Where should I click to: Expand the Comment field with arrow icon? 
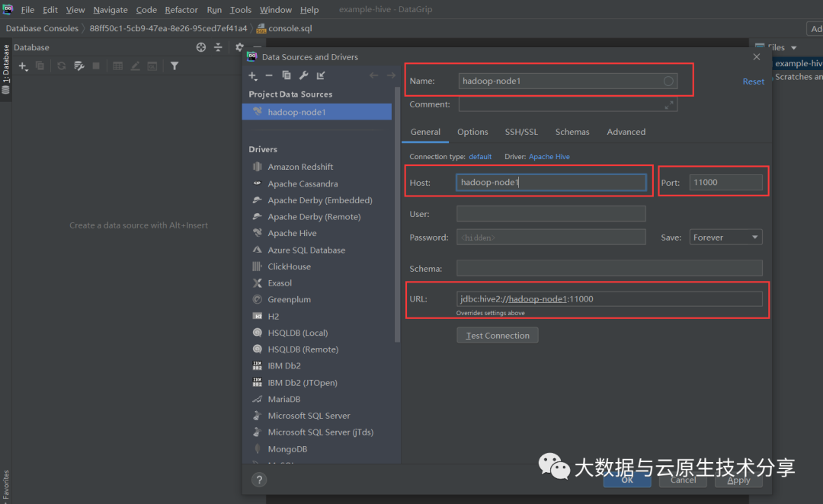click(669, 105)
